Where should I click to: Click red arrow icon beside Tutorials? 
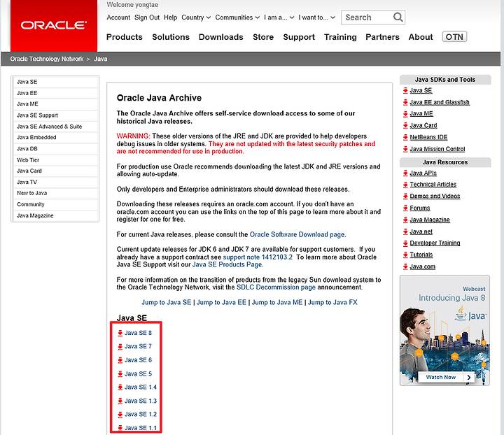pyautogui.click(x=405, y=255)
